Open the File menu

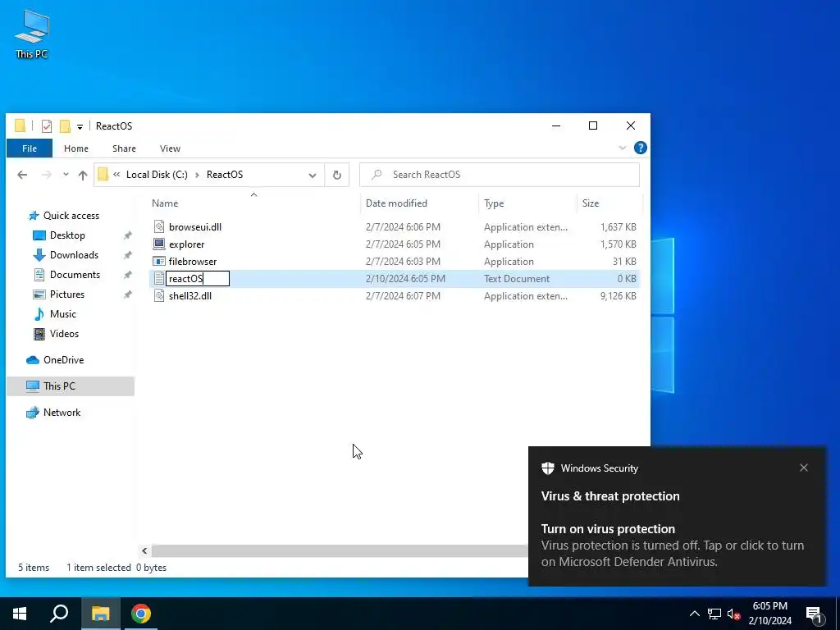click(30, 148)
